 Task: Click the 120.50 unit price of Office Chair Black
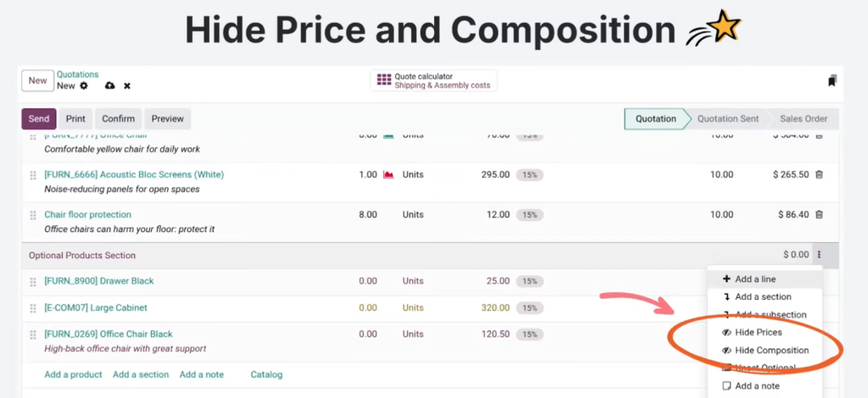pyautogui.click(x=495, y=334)
